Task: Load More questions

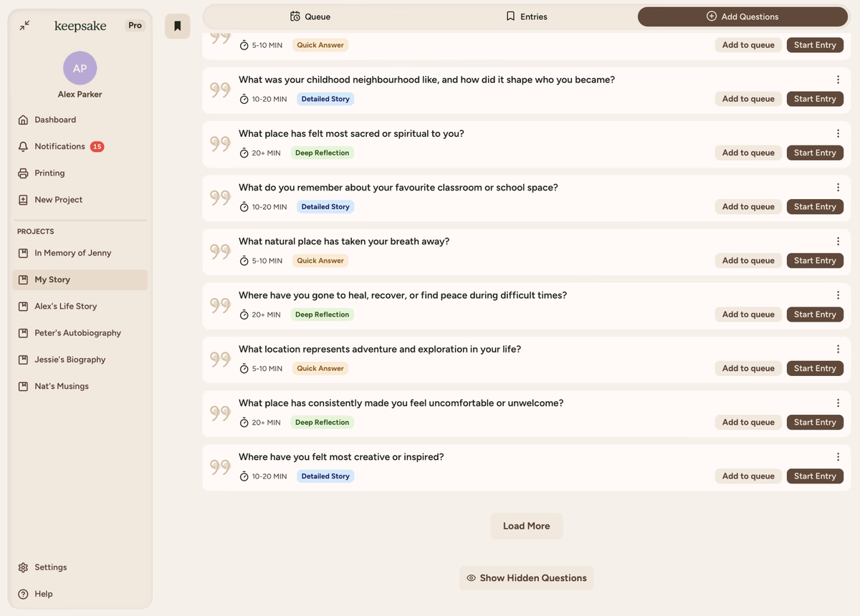Action: point(526,526)
